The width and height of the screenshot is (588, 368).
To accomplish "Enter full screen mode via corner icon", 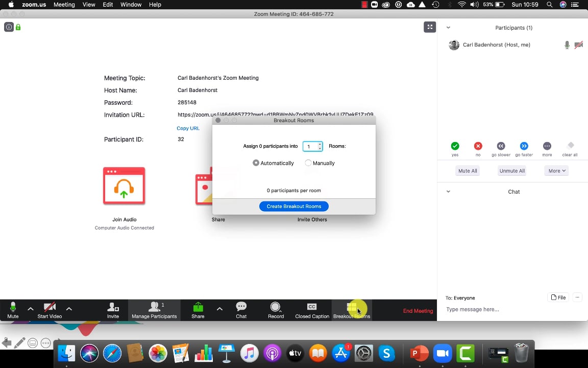I will coord(430,27).
